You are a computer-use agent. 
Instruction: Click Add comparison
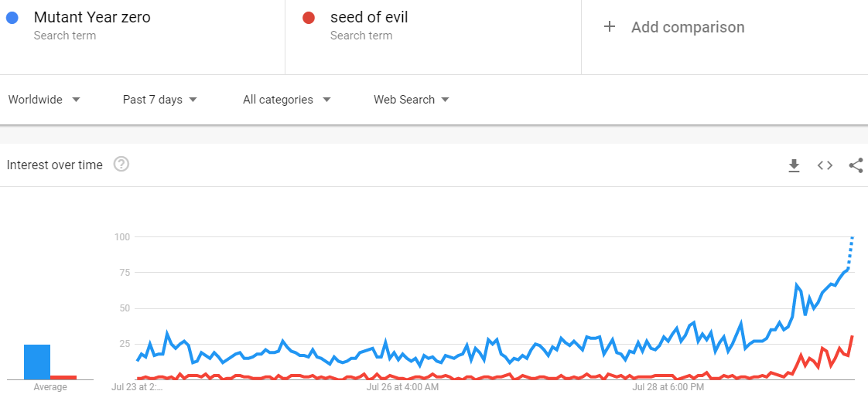pos(688,27)
